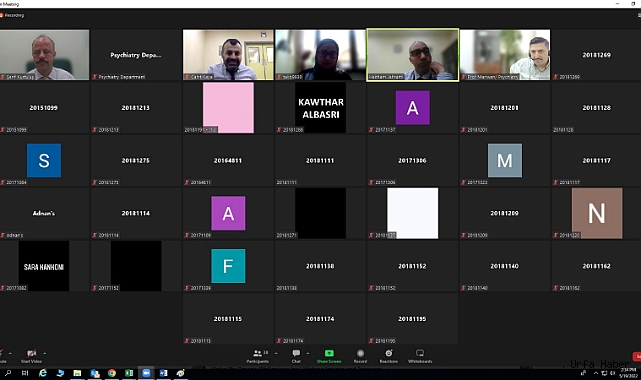Expand the arrow next to Start Video
The width and height of the screenshot is (641, 380).
[x=44, y=353]
